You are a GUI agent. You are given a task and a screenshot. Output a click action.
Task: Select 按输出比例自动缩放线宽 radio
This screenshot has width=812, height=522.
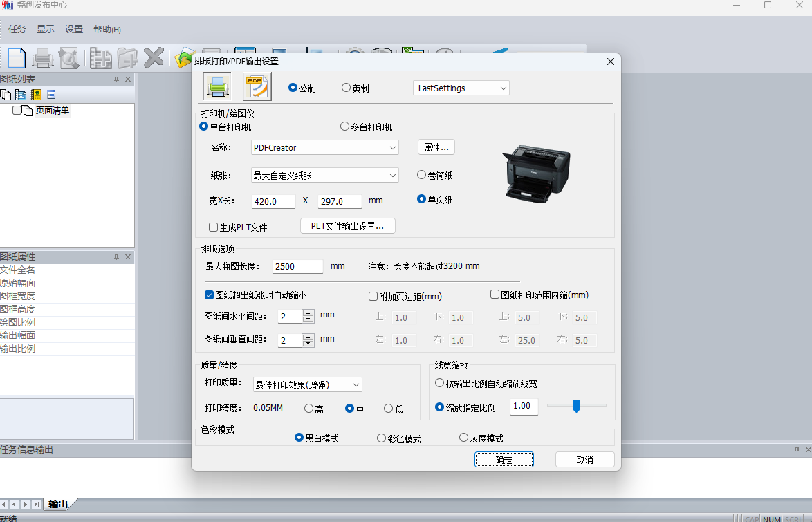[440, 383]
